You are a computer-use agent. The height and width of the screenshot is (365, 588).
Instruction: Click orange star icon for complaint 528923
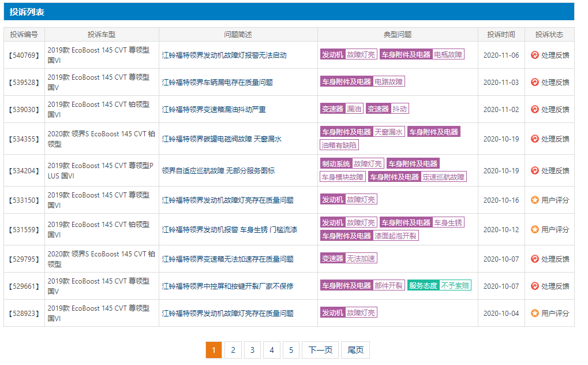click(534, 314)
